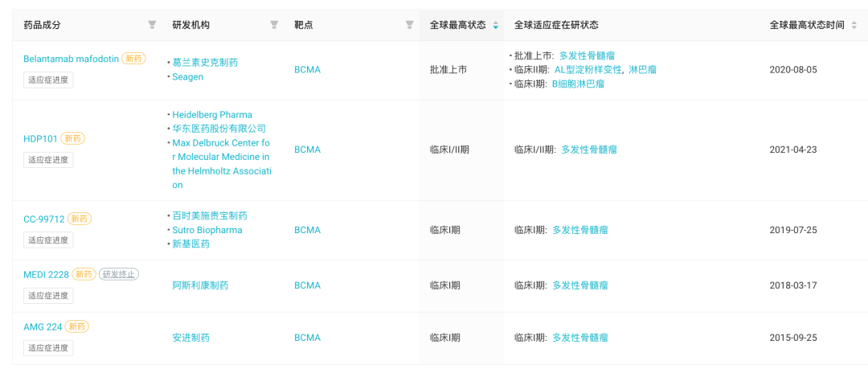
Task: Sort by 全球最高状态 column arrows
Action: (495, 26)
